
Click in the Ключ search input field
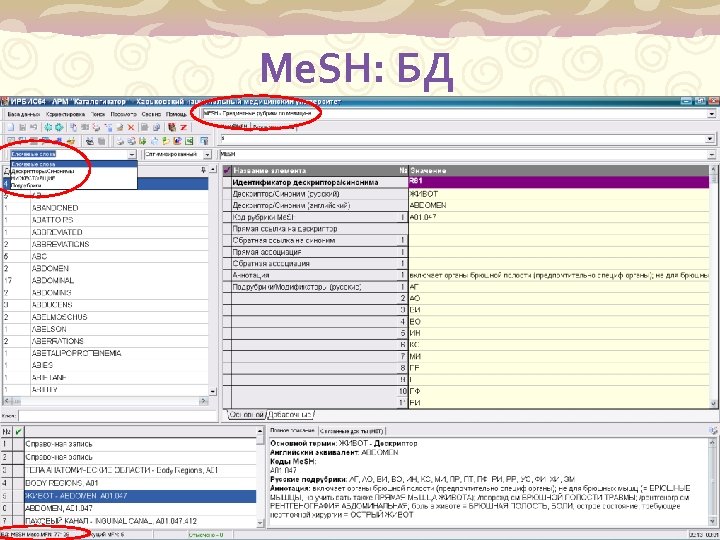click(x=117, y=416)
